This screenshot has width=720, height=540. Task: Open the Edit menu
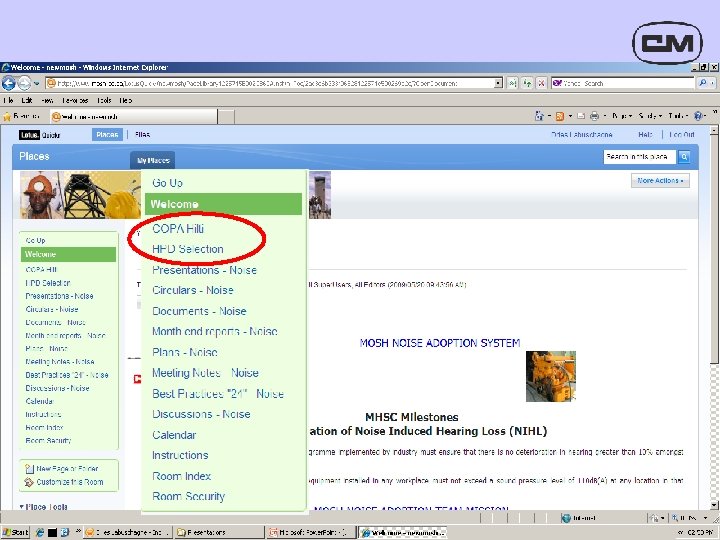[27, 100]
